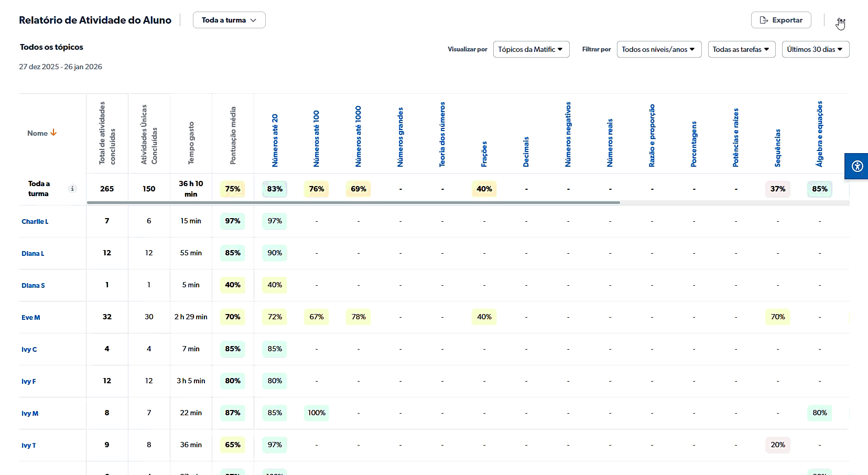Open the Frações topic column header
The height and width of the screenshot is (475, 868).
[484, 154]
